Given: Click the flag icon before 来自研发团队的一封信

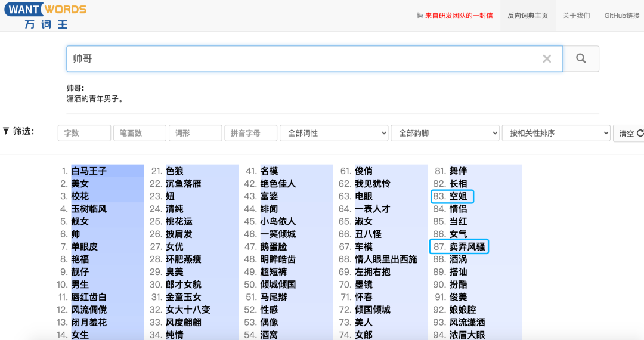Looking at the screenshot, I should tap(420, 16).
